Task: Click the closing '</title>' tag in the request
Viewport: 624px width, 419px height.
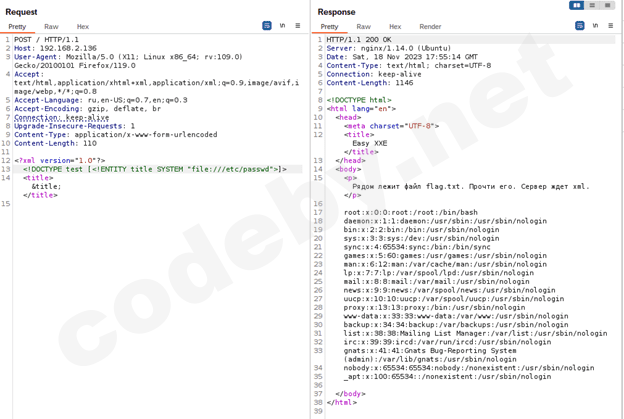Action: (40, 195)
